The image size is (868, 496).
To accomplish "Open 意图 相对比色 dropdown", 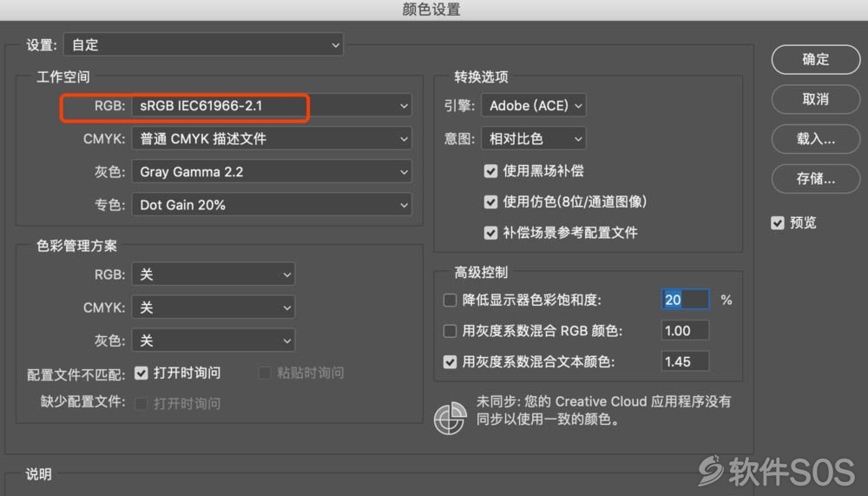I will coord(534,138).
